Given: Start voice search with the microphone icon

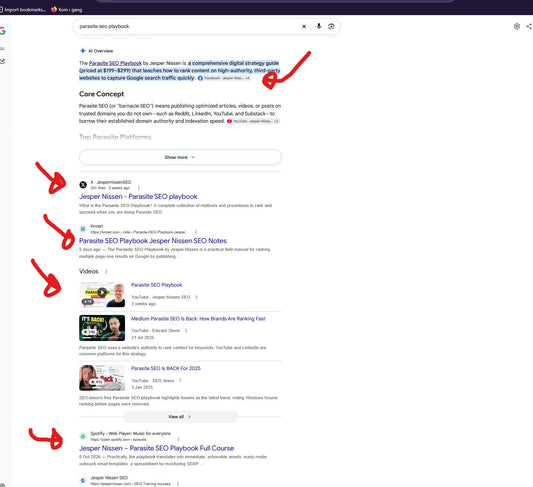Looking at the screenshot, I should coord(319,26).
